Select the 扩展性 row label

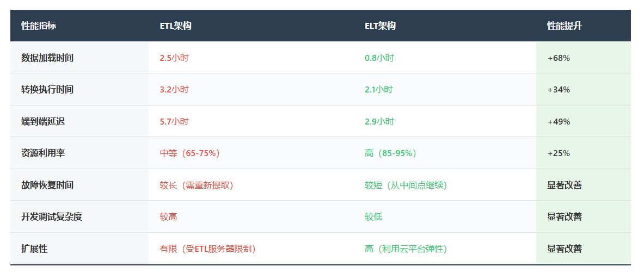(34, 249)
